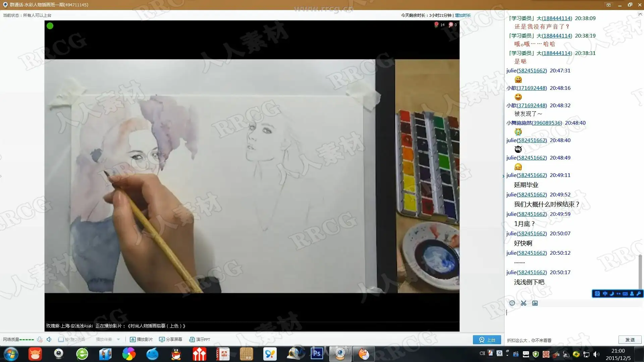Screen dimensions: 644x362
Task: Open Photoshop from the taskbar
Action: [317, 354]
